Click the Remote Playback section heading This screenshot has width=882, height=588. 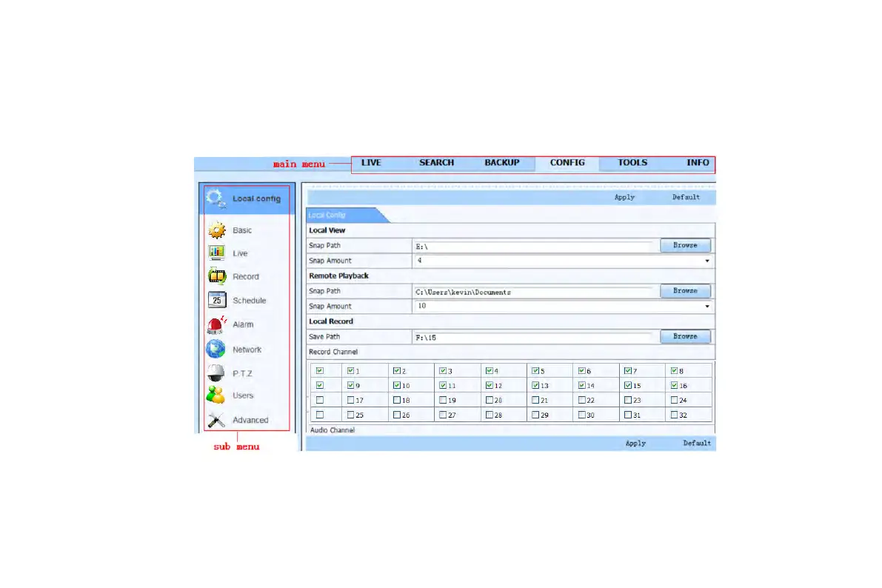tap(338, 275)
